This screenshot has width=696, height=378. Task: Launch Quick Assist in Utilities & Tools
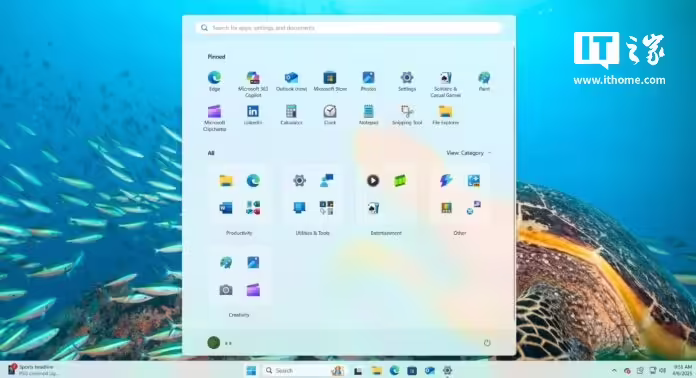[x=327, y=181]
